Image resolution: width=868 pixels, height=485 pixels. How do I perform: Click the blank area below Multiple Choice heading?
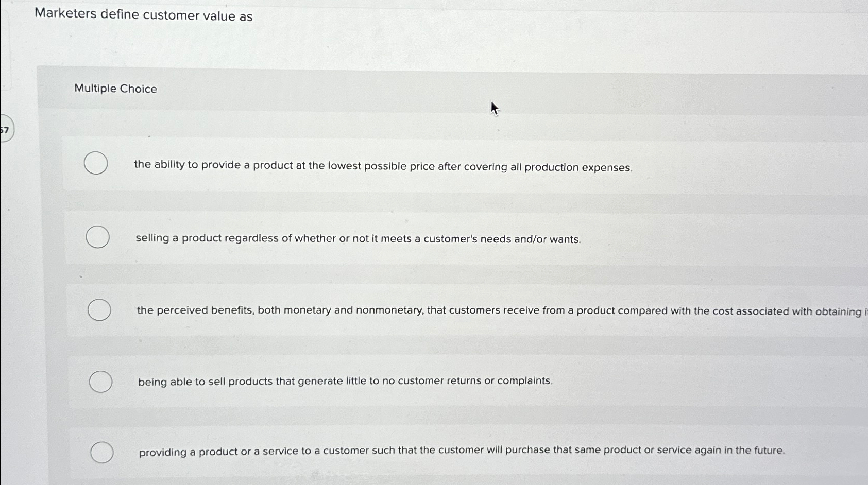pyautogui.click(x=309, y=118)
